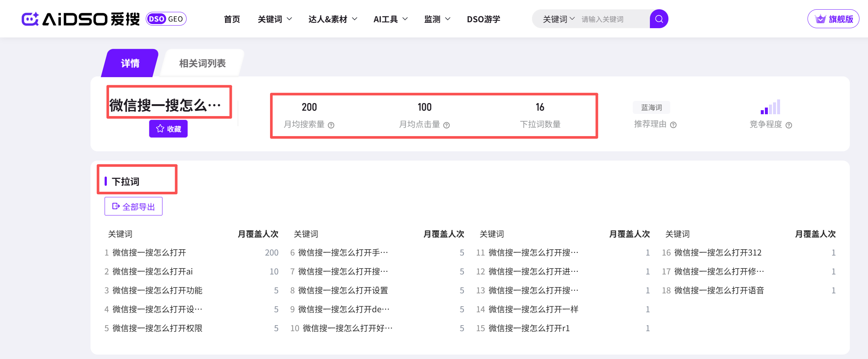
Task: Expand the 关键词 navigation dropdown
Action: pos(274,19)
